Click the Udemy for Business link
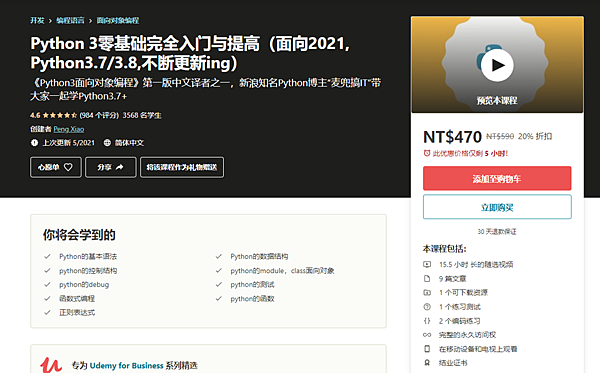 pos(126,365)
